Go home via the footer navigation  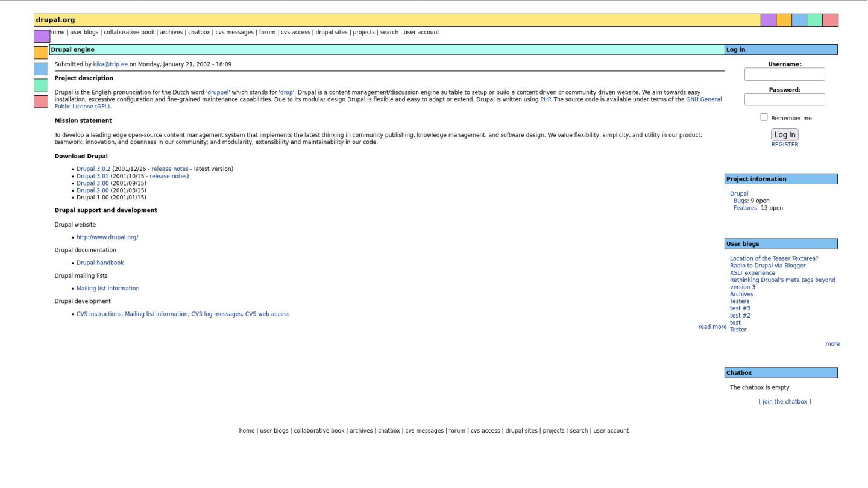(x=247, y=431)
